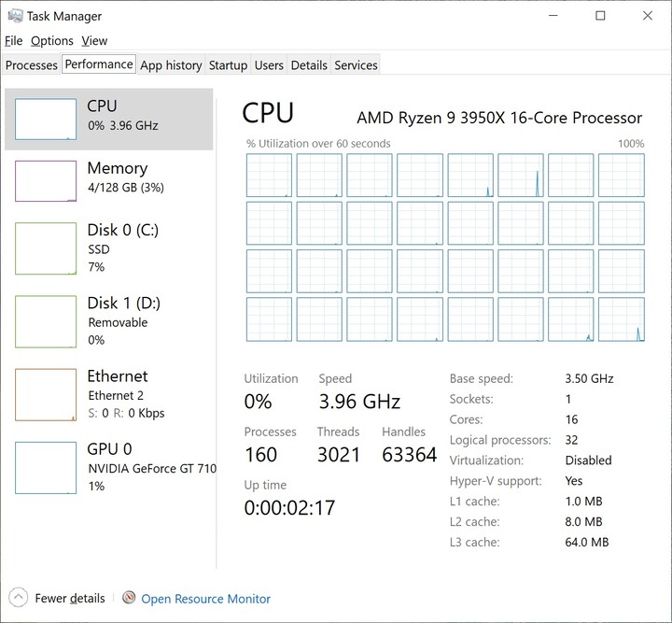
Task: Select the CPU mini graph thumbnail
Action: click(46, 120)
